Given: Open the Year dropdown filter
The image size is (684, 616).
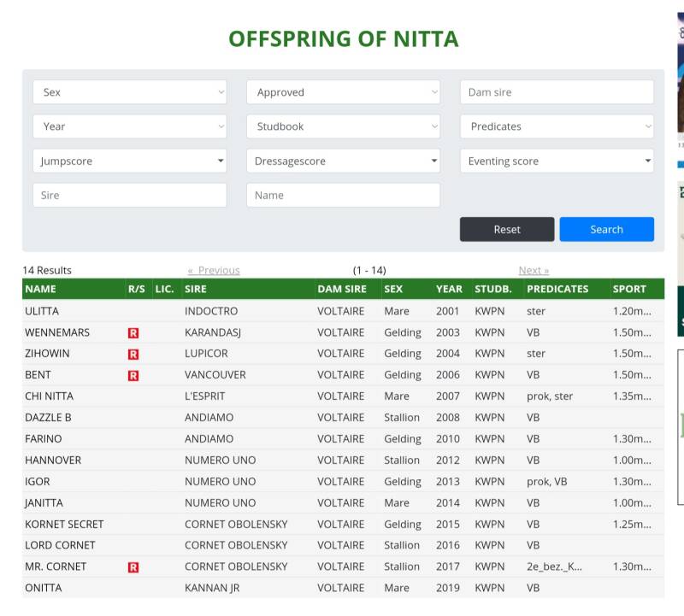Looking at the screenshot, I should [129, 126].
